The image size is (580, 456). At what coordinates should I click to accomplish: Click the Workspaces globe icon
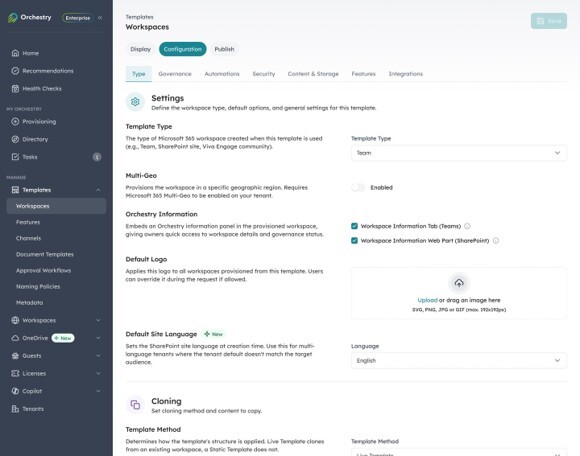pos(15,320)
